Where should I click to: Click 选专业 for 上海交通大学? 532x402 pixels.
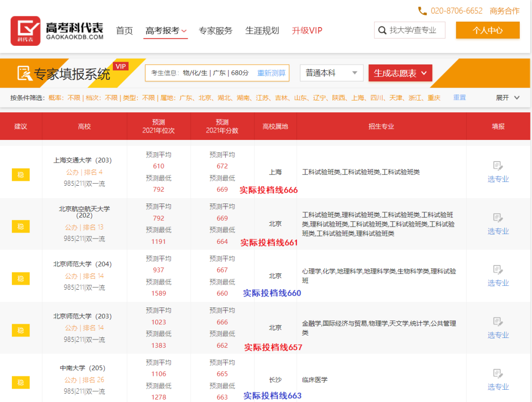[x=498, y=179]
